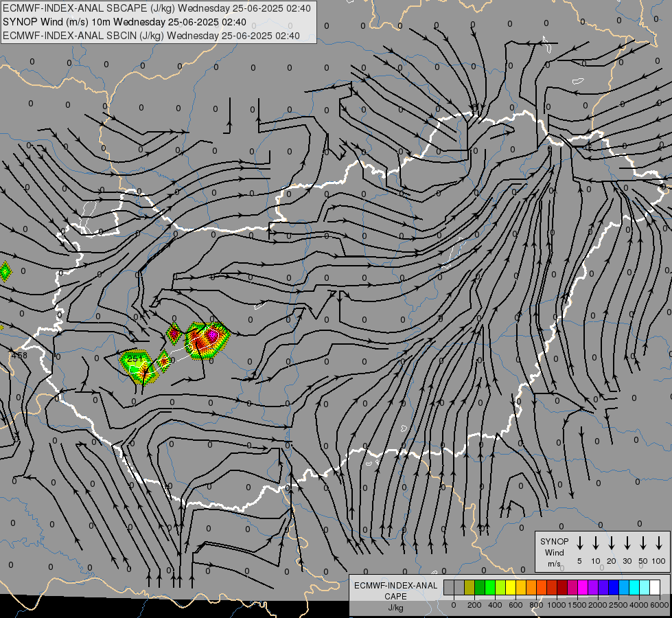
Task: Click the 200 tick label on CAPE scale
Action: [x=474, y=605]
